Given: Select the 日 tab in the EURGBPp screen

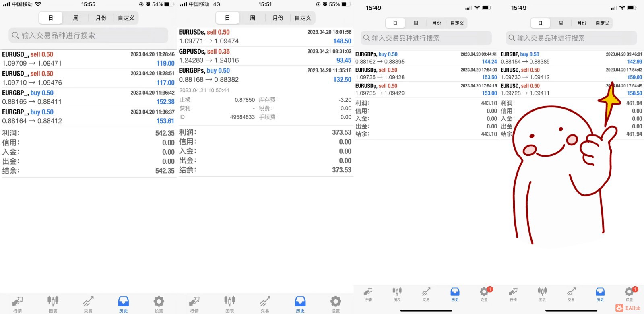Looking at the screenshot, I should pos(395,23).
